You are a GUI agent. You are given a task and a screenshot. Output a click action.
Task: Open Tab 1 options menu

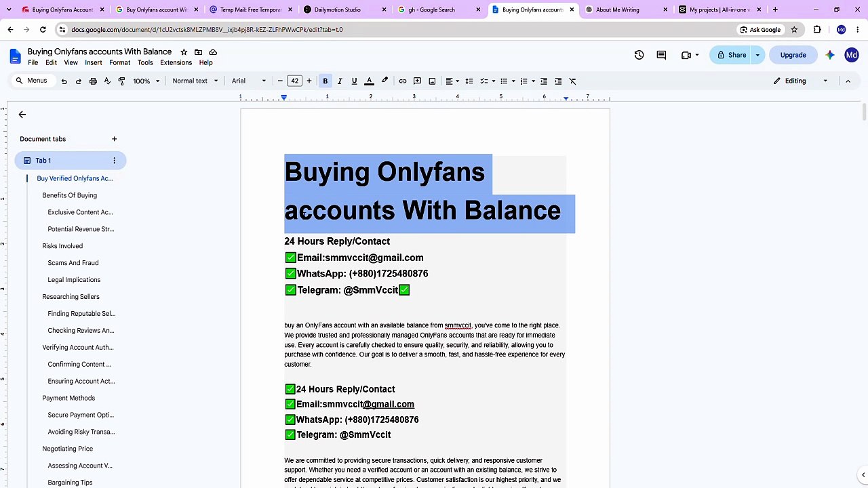[x=114, y=161]
